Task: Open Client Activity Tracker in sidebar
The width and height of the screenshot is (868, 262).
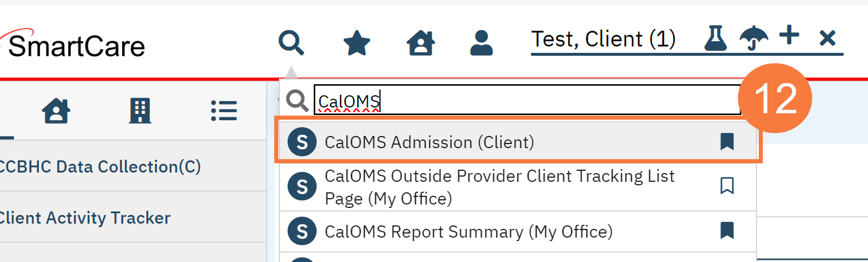Action: [x=84, y=218]
